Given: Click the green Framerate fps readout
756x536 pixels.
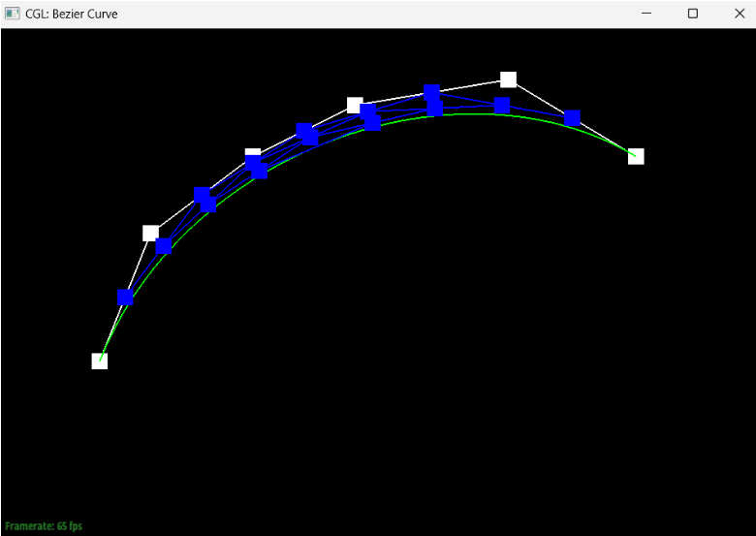Looking at the screenshot, I should click(x=44, y=526).
